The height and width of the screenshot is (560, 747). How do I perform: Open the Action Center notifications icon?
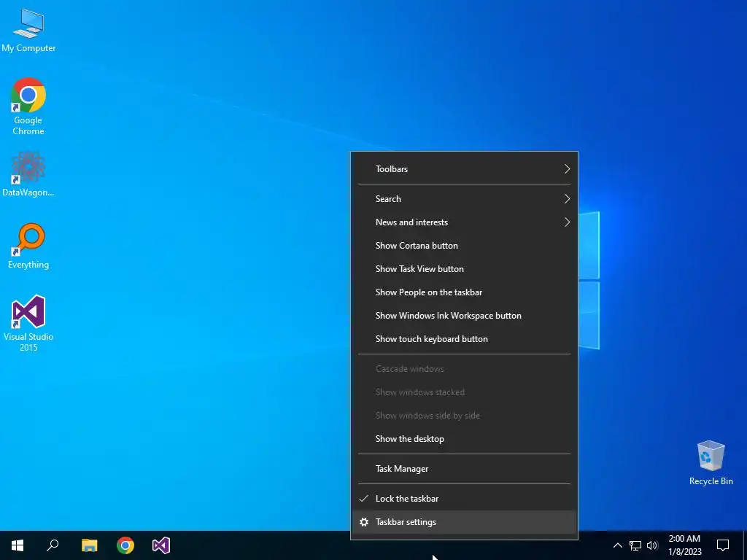(723, 545)
